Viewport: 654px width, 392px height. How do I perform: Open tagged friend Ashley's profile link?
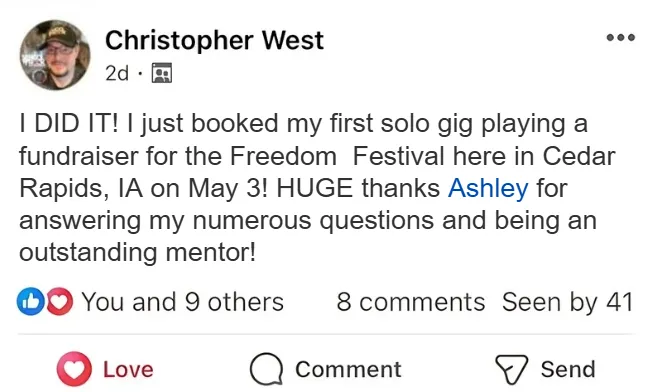click(488, 188)
